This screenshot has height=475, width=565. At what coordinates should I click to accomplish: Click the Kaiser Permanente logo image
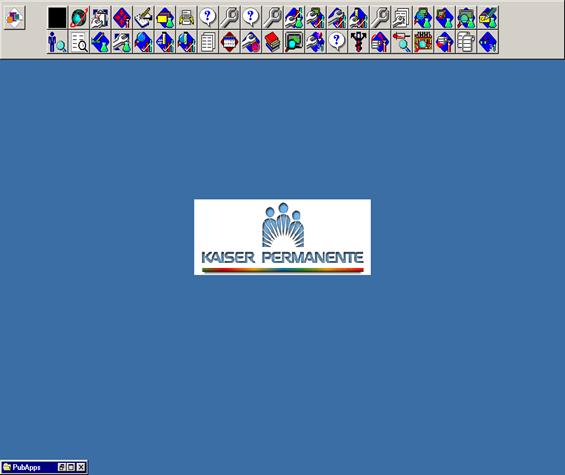(x=282, y=237)
